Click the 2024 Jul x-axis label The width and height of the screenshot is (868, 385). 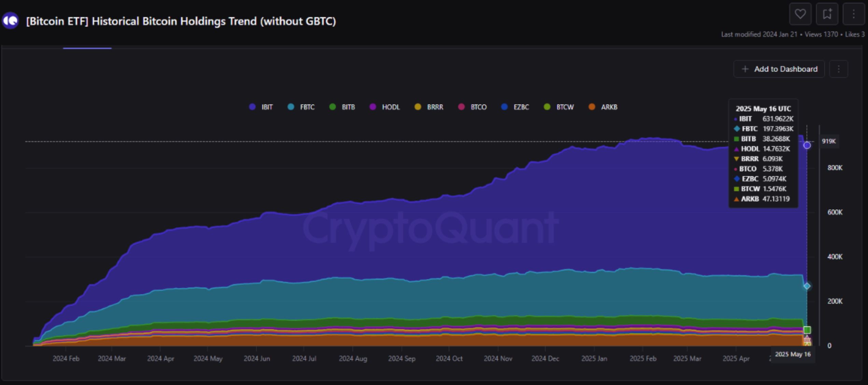coord(304,358)
